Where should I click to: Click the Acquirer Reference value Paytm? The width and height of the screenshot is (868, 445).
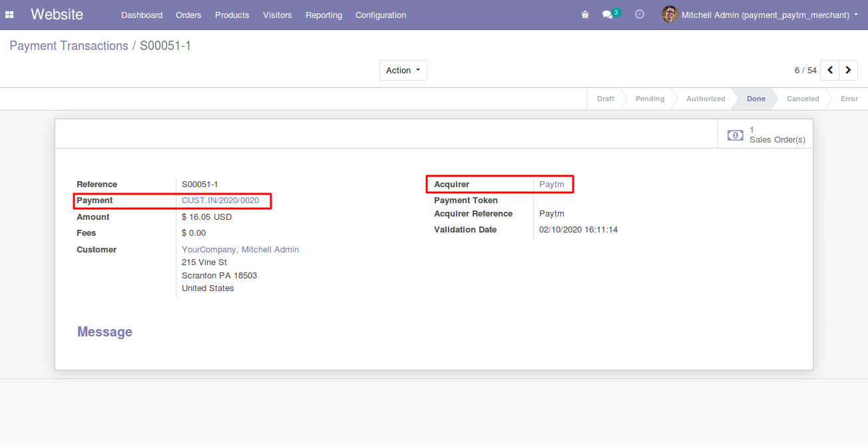(x=552, y=214)
